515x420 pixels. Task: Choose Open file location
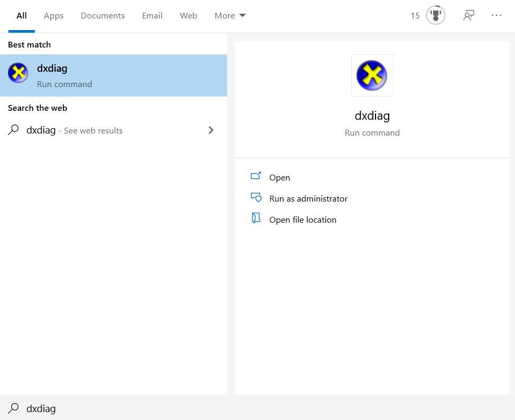pos(303,219)
